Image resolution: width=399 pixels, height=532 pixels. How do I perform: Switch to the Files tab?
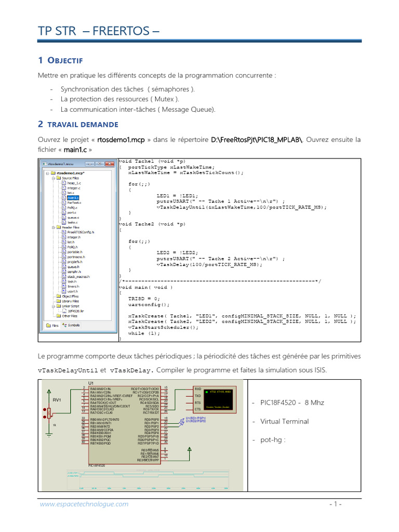pyautogui.click(x=52, y=325)
